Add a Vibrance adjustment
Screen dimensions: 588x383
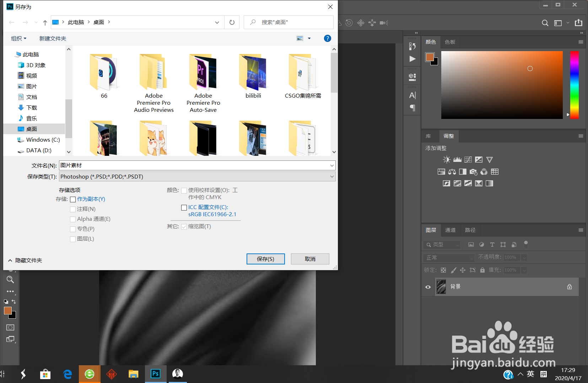coord(490,160)
